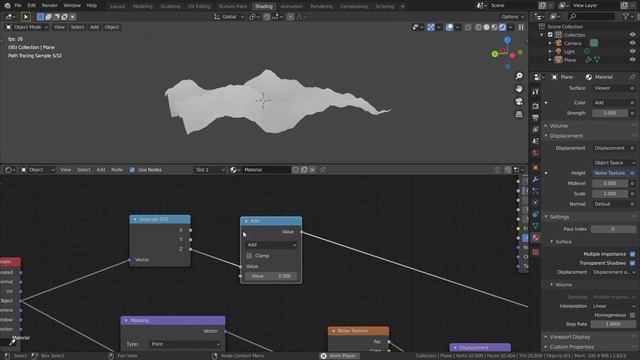This screenshot has width=640, height=360.
Task: Adjust Strength value slider
Action: pyautogui.click(x=610, y=113)
